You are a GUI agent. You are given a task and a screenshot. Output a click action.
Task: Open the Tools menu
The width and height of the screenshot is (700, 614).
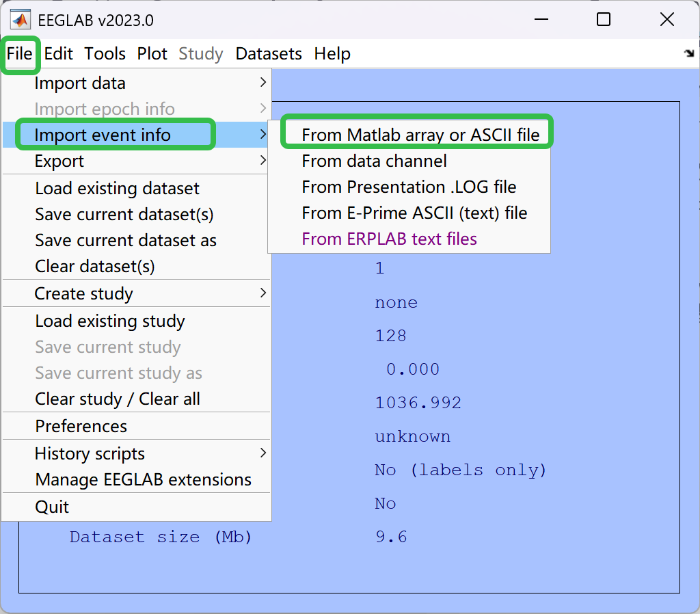(105, 53)
